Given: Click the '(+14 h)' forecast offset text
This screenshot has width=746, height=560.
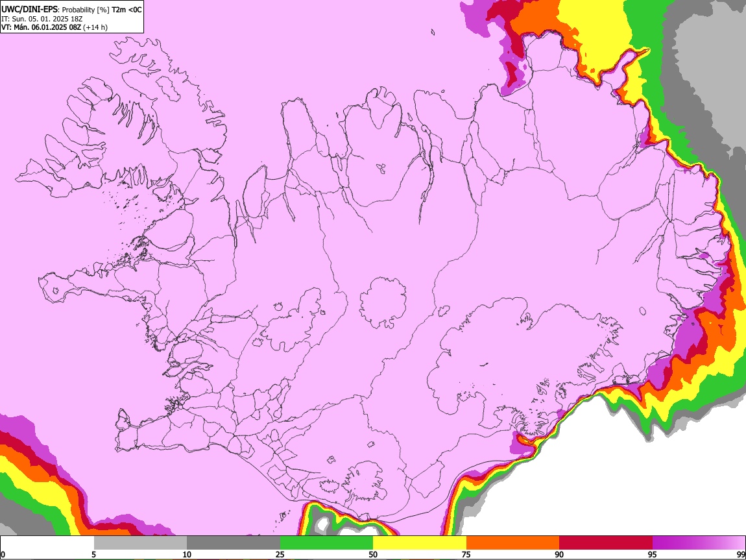Looking at the screenshot, I should (x=95, y=28).
